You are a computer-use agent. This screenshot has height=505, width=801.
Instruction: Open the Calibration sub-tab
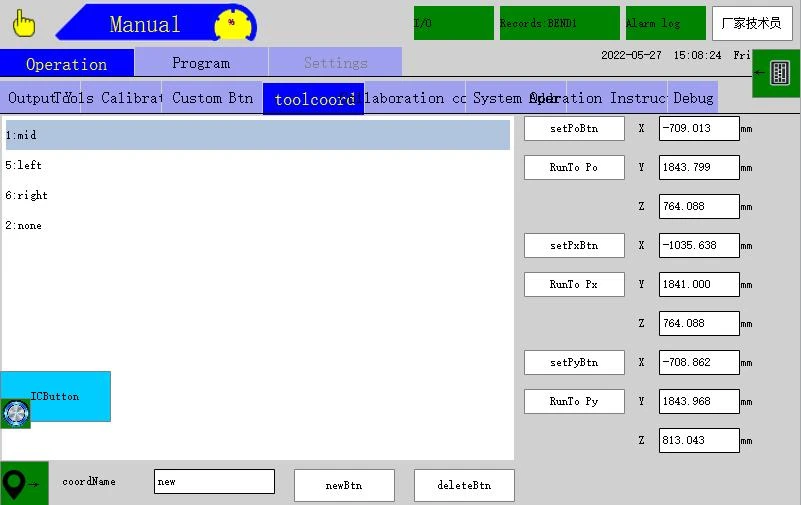(x=121, y=97)
